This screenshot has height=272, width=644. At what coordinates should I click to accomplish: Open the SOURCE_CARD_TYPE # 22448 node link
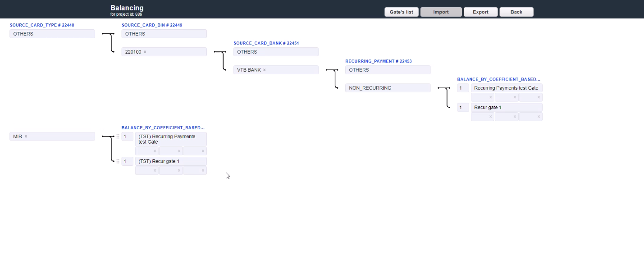[42, 25]
